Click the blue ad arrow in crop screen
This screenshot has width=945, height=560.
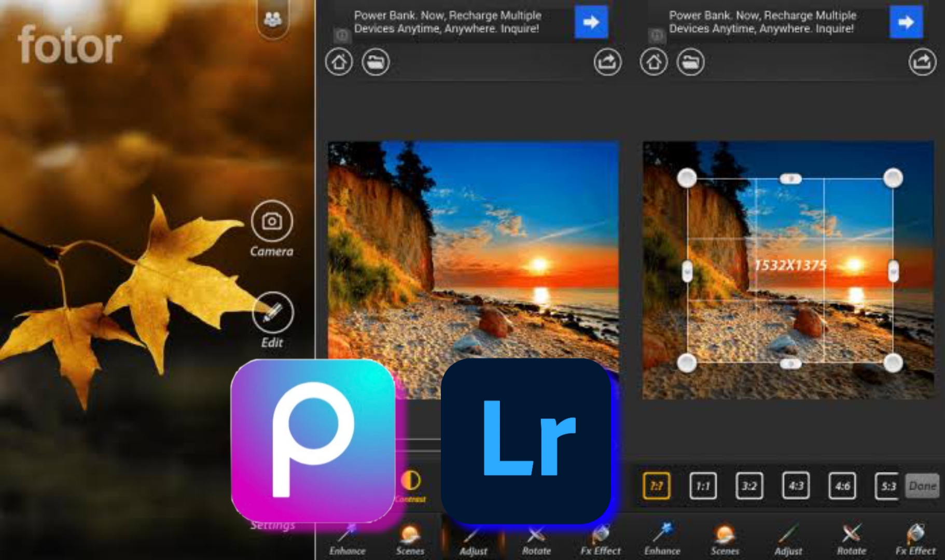tap(906, 22)
